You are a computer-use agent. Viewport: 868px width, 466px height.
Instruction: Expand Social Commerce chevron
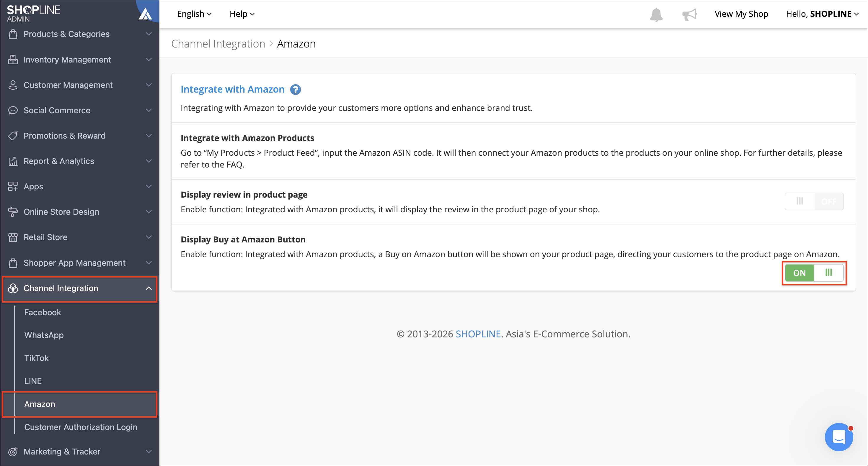[149, 110]
